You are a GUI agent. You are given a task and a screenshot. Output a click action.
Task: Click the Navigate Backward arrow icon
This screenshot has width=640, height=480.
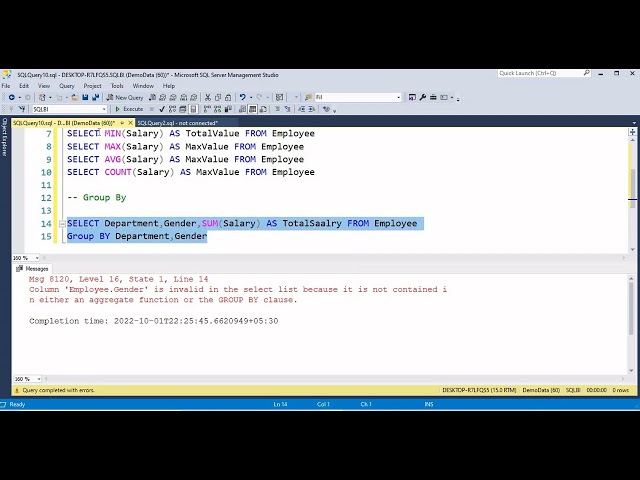point(12,98)
